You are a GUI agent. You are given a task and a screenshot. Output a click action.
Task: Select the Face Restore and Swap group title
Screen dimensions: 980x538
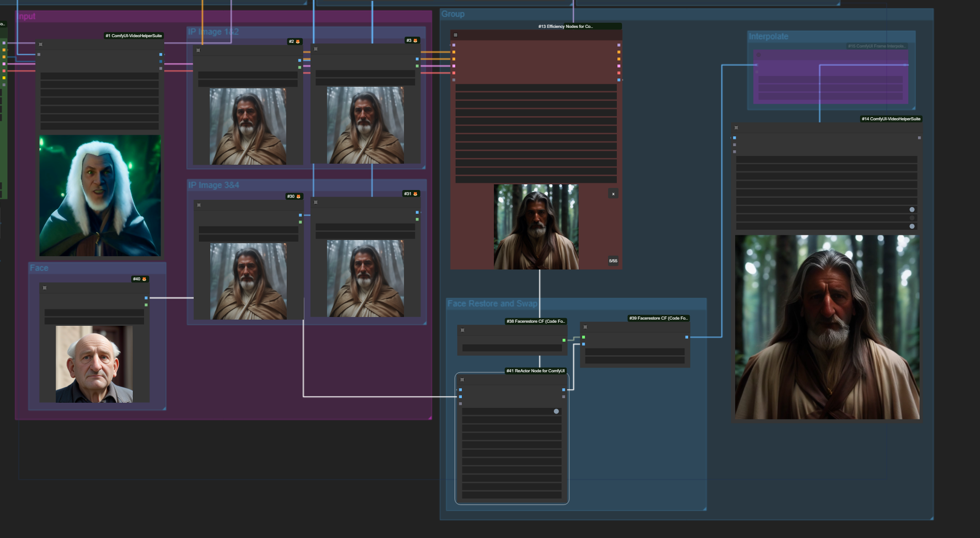click(x=492, y=304)
